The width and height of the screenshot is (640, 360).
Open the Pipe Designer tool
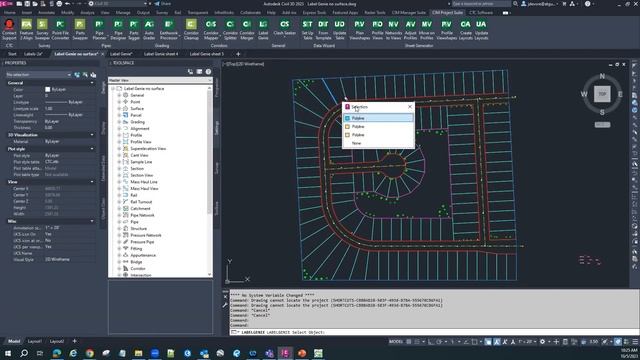pyautogui.click(x=118, y=29)
